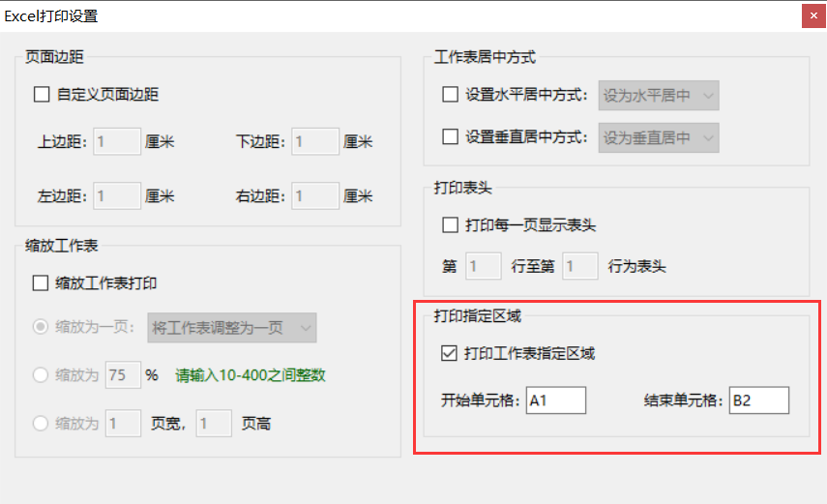The image size is (827, 504).
Task: Click the 结束单元格 field containing B2
Action: [759, 400]
